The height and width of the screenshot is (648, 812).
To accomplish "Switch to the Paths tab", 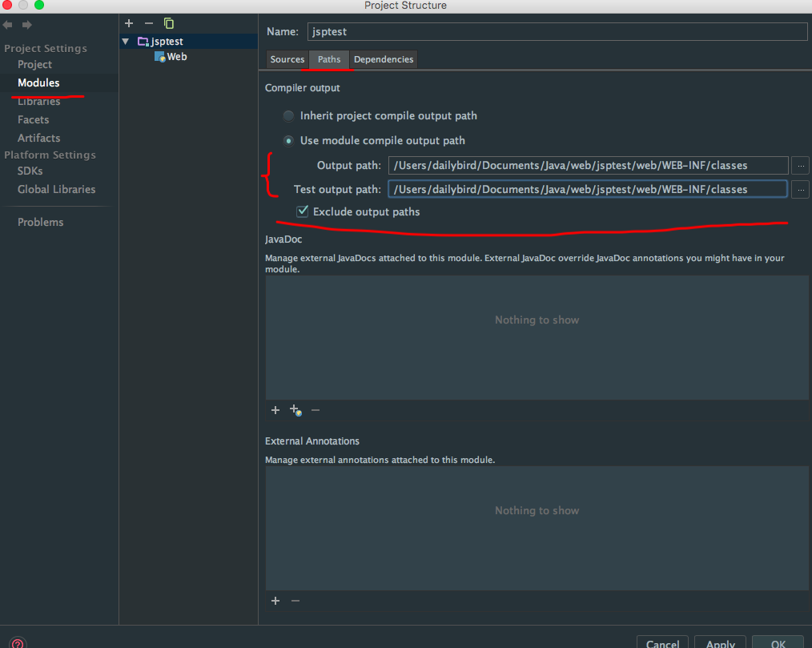I will coord(329,59).
